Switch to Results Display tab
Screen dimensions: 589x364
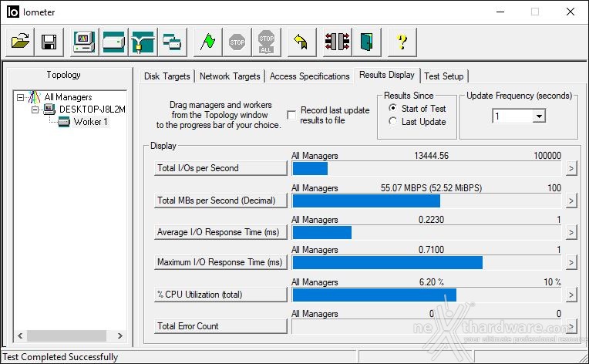pos(387,75)
